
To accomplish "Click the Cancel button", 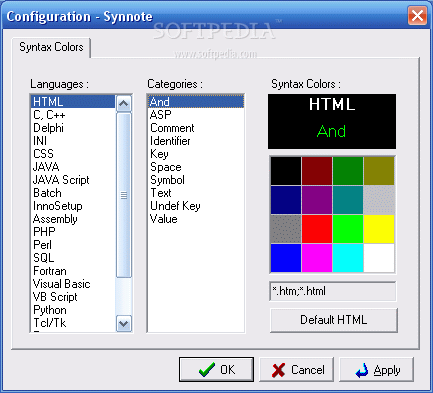I will tap(296, 370).
